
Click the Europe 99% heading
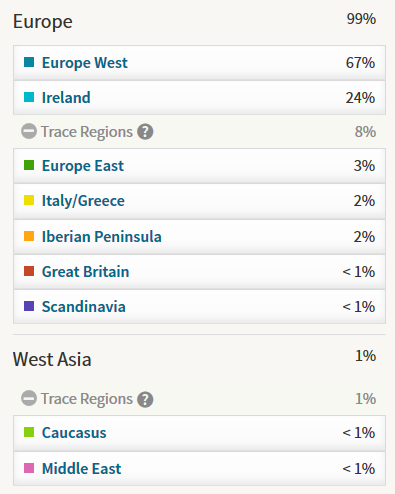point(43,22)
